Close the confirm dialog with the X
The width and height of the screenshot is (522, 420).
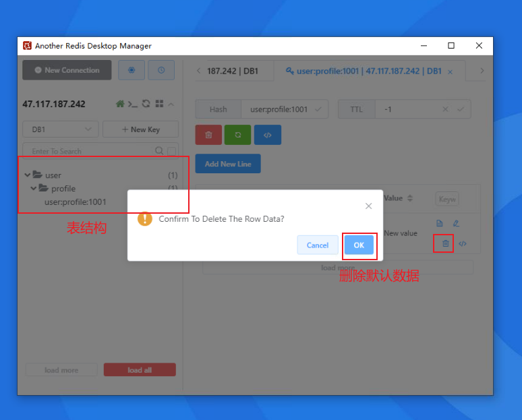tap(368, 206)
